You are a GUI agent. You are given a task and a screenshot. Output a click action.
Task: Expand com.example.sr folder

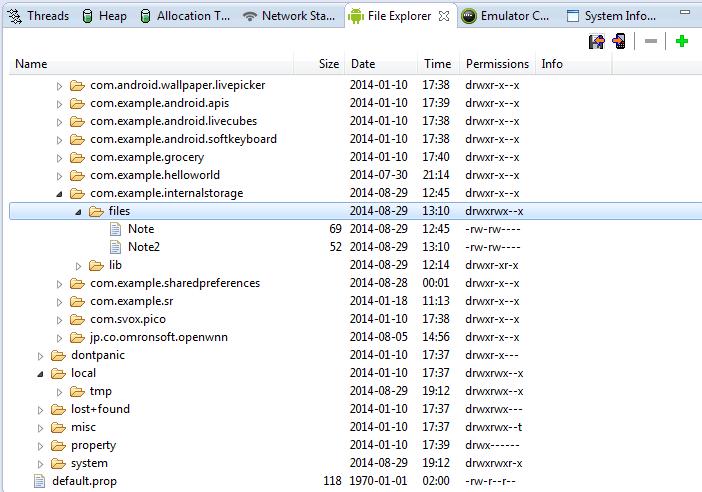(x=59, y=302)
